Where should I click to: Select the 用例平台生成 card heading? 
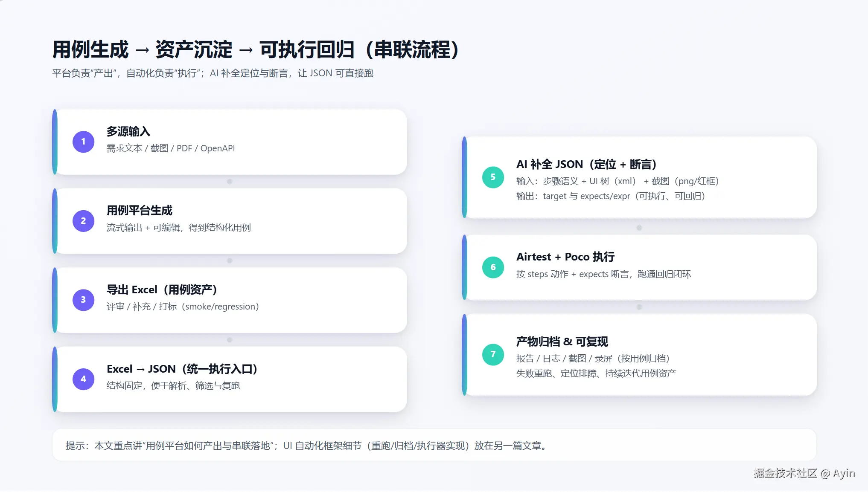pyautogui.click(x=140, y=211)
